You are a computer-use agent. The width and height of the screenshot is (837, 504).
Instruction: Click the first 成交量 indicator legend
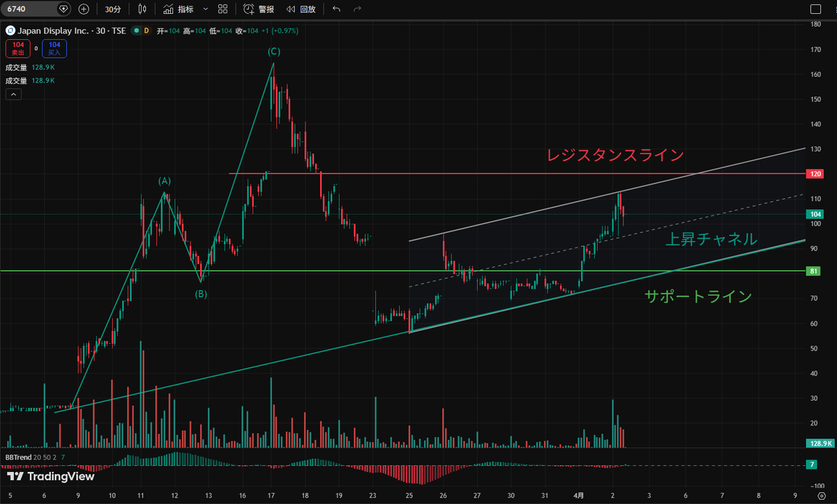click(x=30, y=68)
